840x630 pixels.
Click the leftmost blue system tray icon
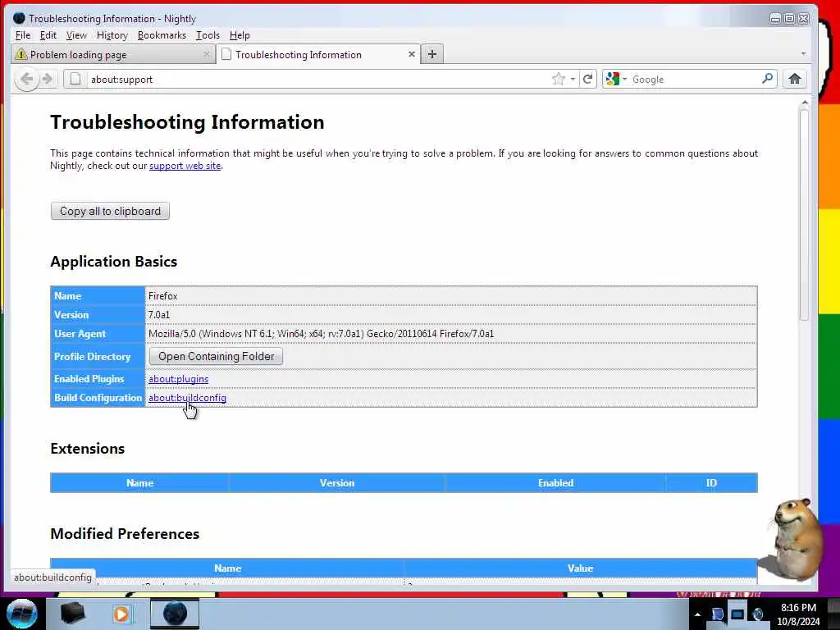[x=717, y=614]
